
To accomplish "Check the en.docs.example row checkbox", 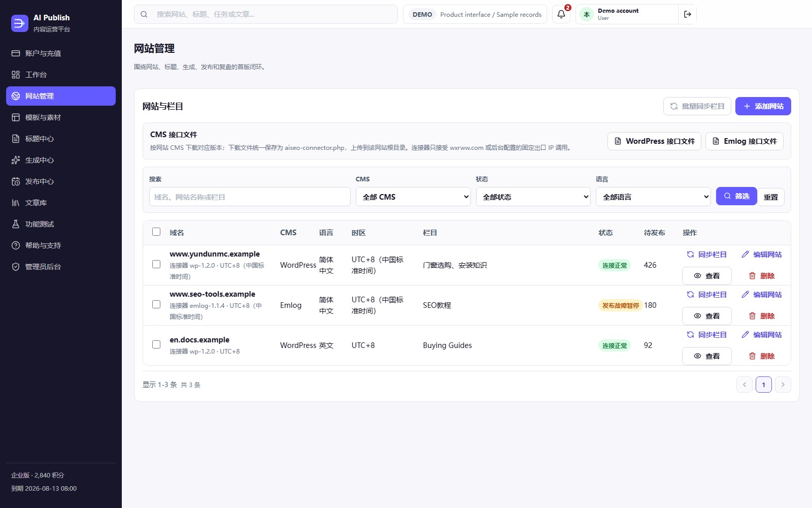I will (x=156, y=344).
